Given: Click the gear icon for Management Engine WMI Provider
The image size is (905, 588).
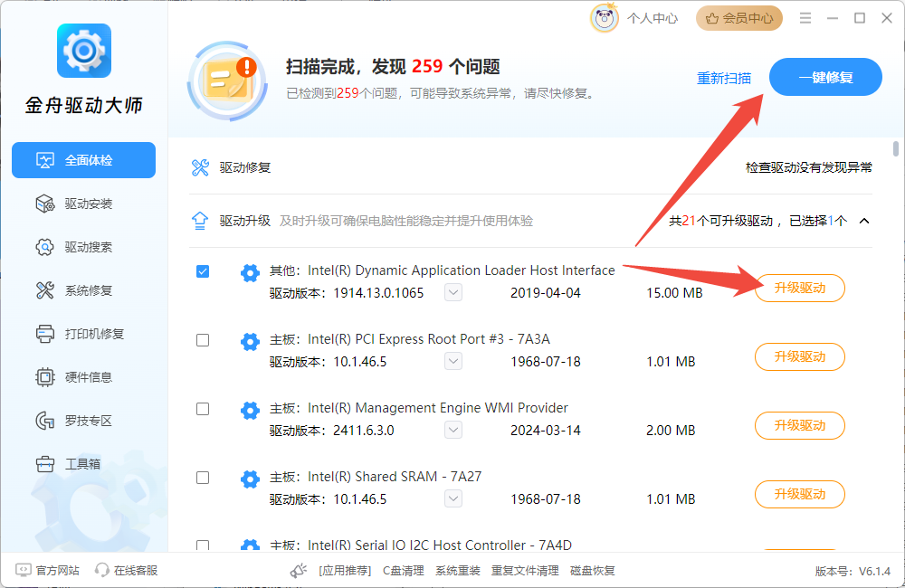Looking at the screenshot, I should point(250,411).
